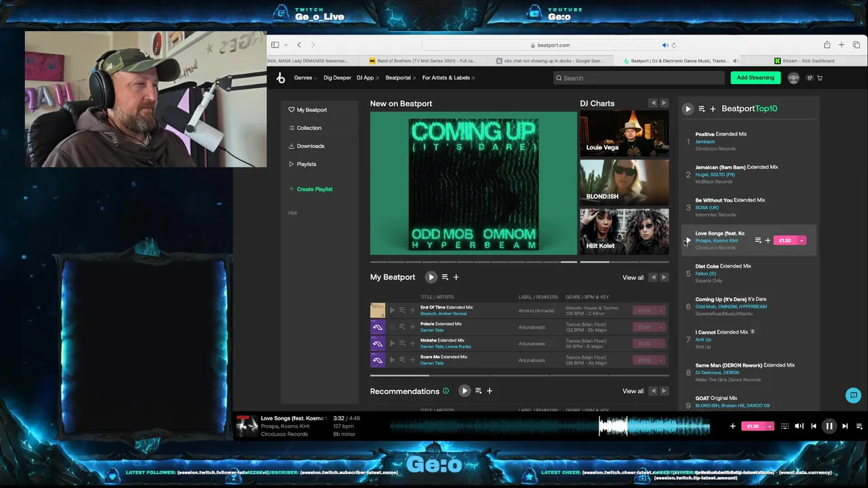Click the Add Streaming button
Image resolution: width=868 pixels, height=488 pixels.
[755, 78]
